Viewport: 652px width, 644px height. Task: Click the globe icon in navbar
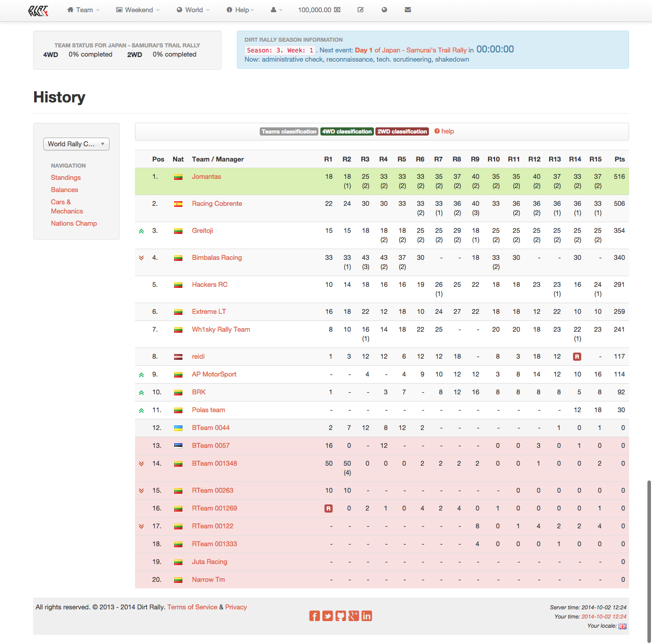click(x=385, y=10)
